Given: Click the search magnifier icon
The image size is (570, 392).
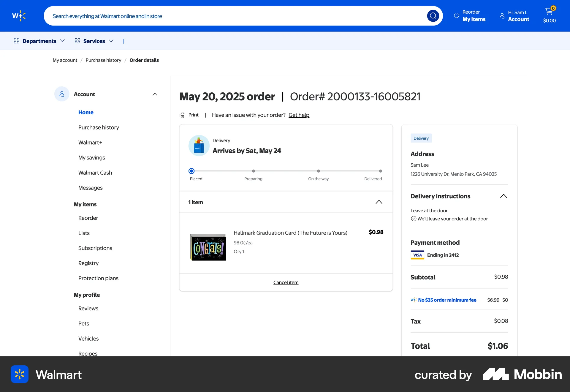Looking at the screenshot, I should point(433,16).
